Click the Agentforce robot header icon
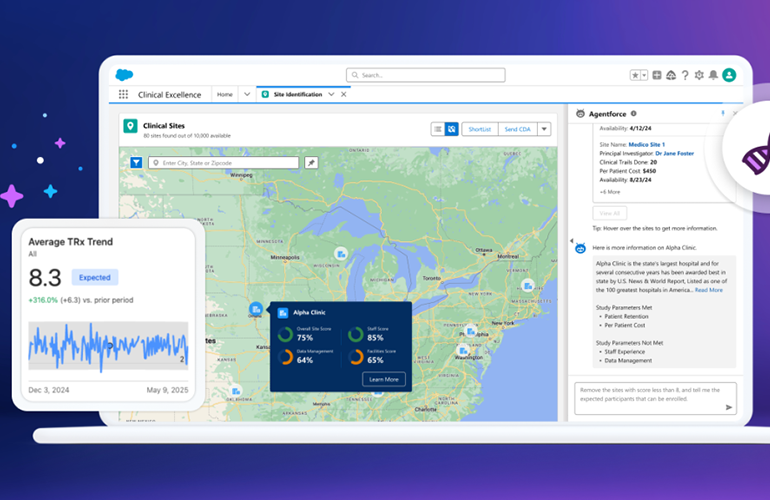This screenshot has height=500, width=770. point(580,113)
